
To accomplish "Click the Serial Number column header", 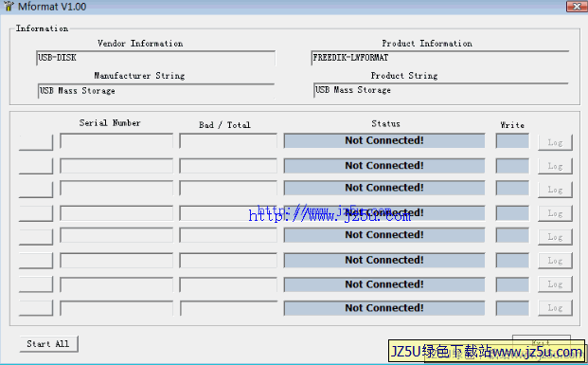I will 110,123.
